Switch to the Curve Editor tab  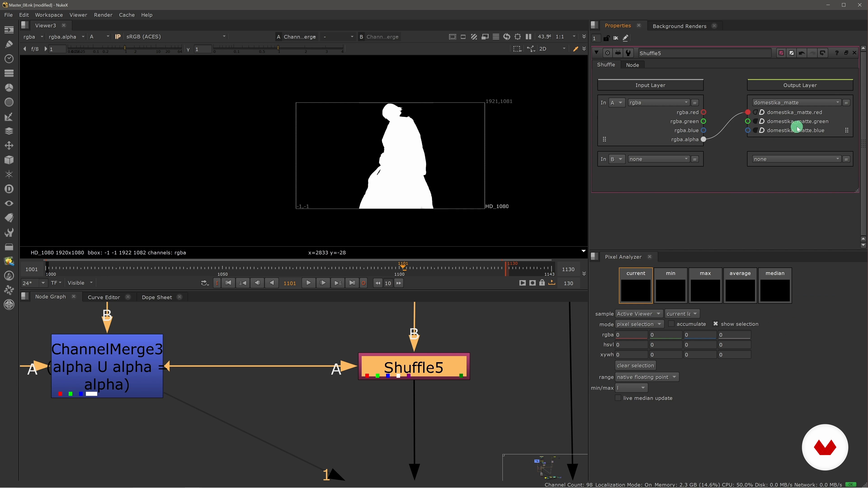coord(104,297)
